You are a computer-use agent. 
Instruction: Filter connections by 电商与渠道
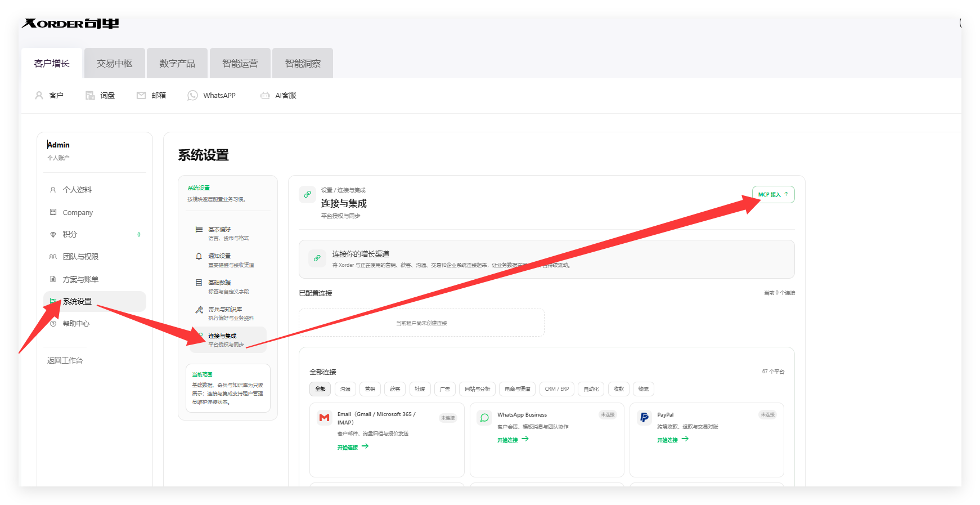517,389
